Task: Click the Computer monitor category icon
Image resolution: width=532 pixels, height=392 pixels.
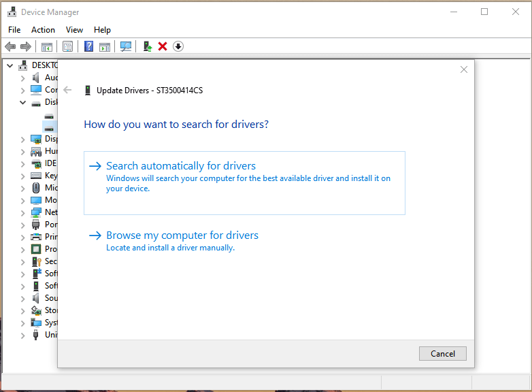Action: coord(36,90)
